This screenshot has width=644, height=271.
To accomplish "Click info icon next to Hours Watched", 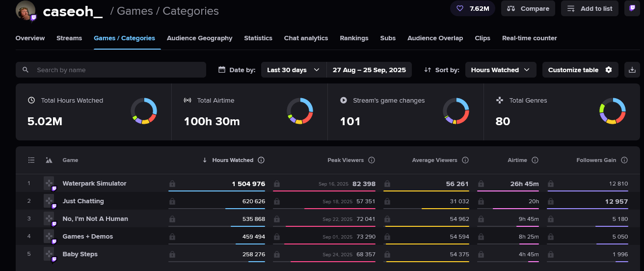I will tap(261, 160).
